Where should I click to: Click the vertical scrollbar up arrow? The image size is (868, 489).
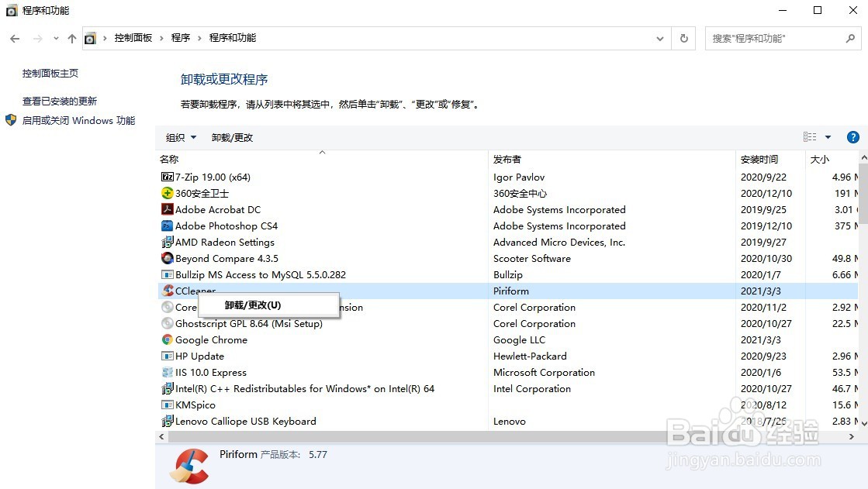863,157
